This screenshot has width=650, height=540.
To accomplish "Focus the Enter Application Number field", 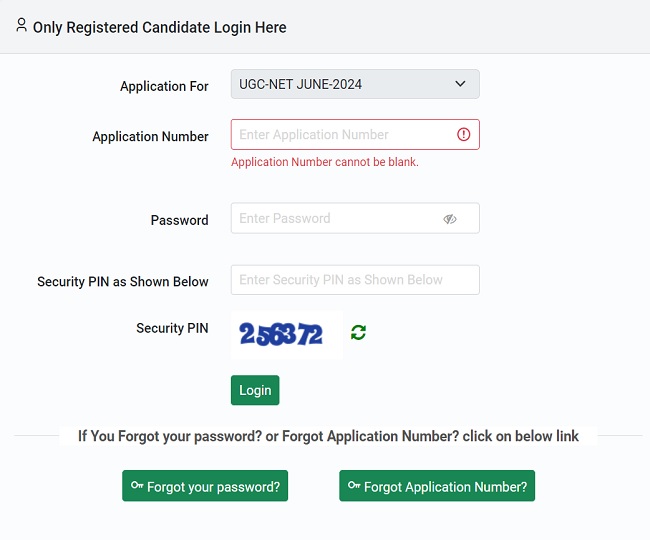I will (x=340, y=134).
